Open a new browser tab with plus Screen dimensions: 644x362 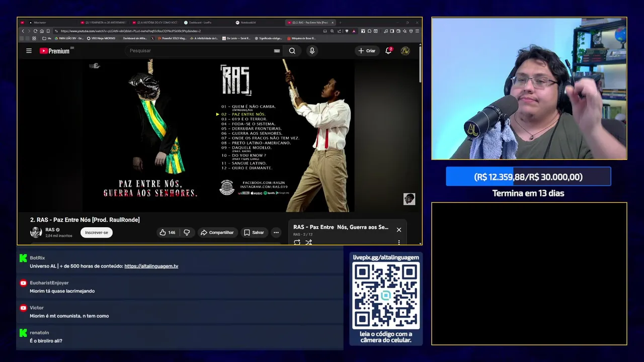pyautogui.click(x=340, y=23)
